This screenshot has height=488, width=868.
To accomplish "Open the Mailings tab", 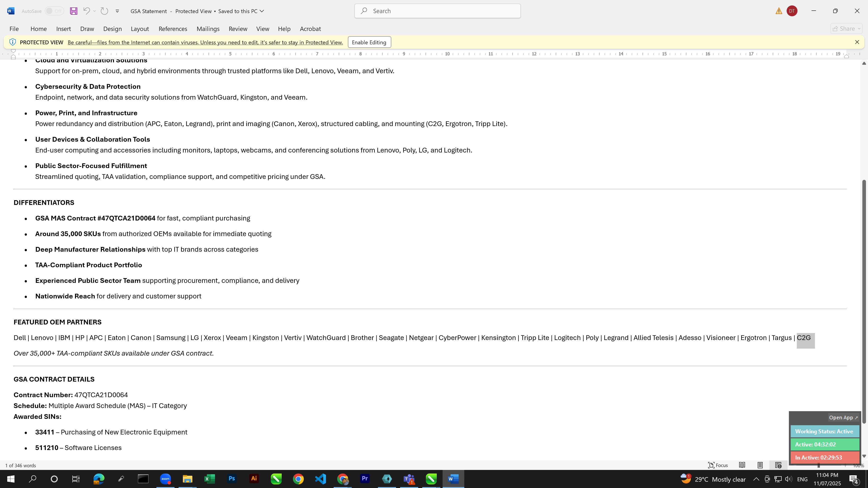I will [208, 29].
